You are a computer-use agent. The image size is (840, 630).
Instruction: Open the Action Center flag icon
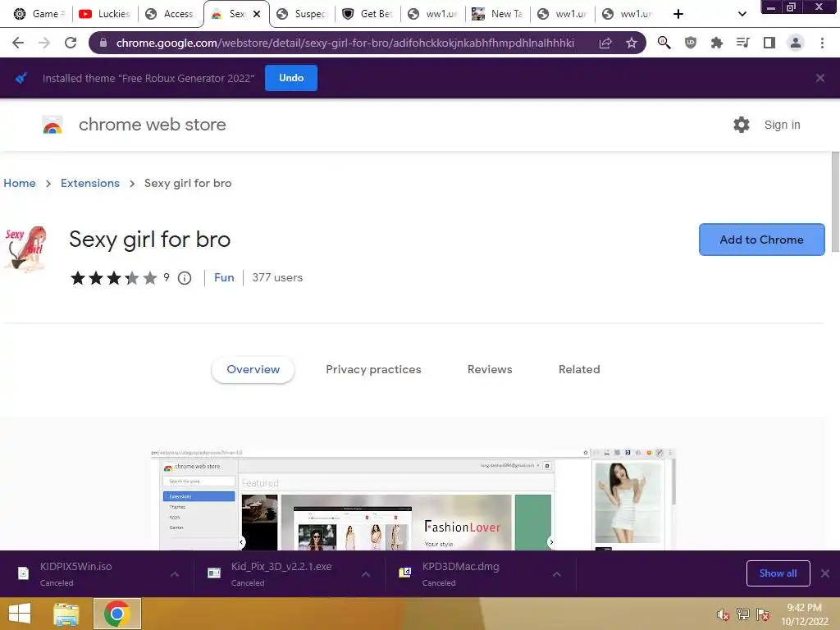click(763, 614)
